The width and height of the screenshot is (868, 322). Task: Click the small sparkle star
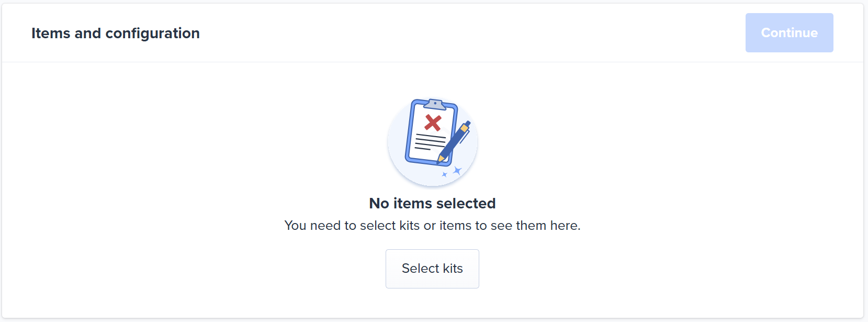coord(445,174)
